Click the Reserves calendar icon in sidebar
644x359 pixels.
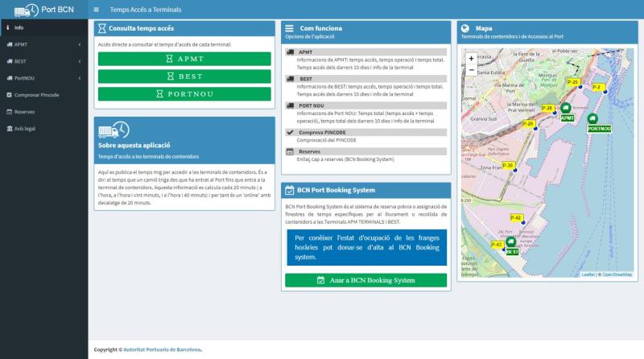(x=10, y=112)
